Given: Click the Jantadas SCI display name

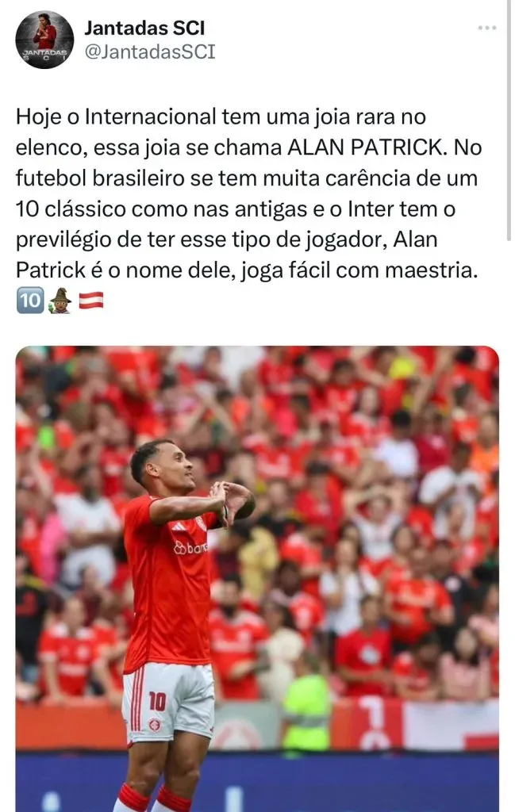Looking at the screenshot, I should click(144, 28).
